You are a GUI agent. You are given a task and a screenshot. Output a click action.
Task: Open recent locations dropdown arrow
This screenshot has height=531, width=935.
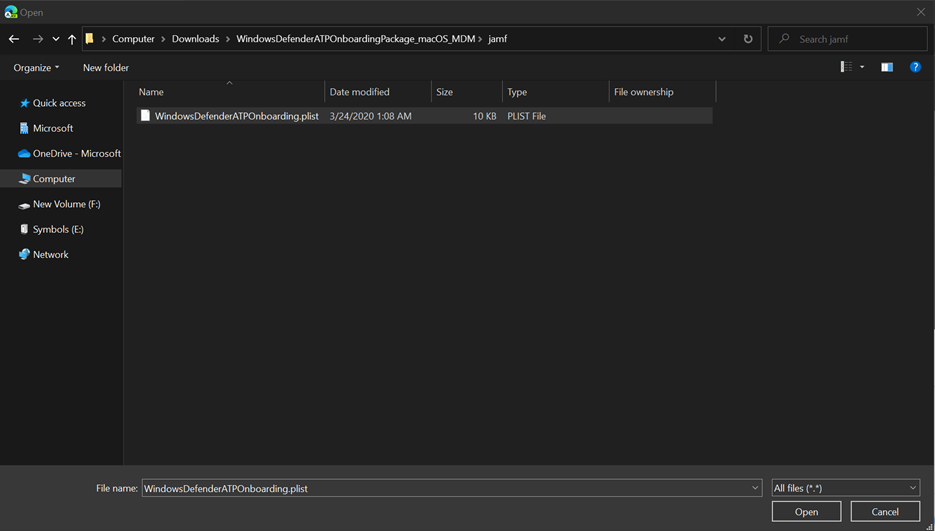click(55, 39)
